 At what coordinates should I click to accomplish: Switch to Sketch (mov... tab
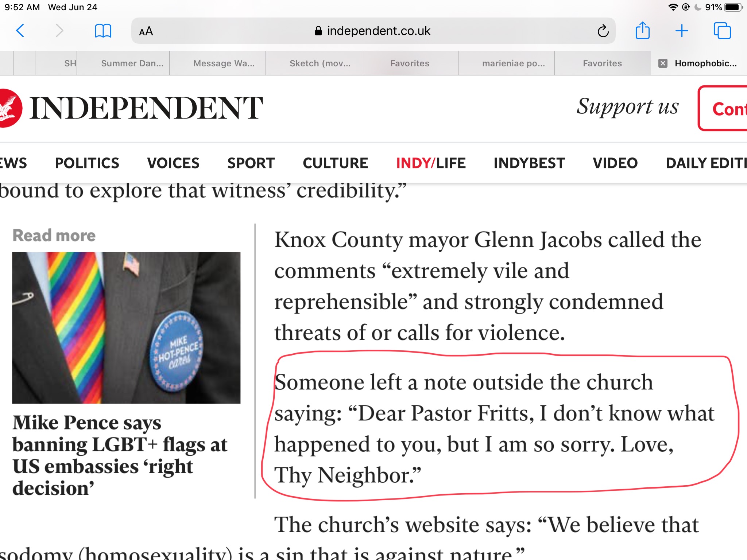(320, 63)
